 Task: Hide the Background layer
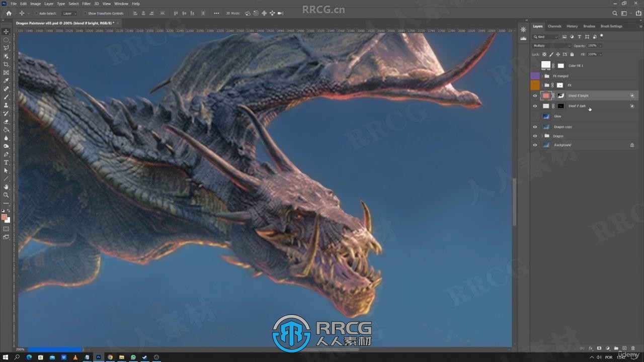click(x=535, y=145)
